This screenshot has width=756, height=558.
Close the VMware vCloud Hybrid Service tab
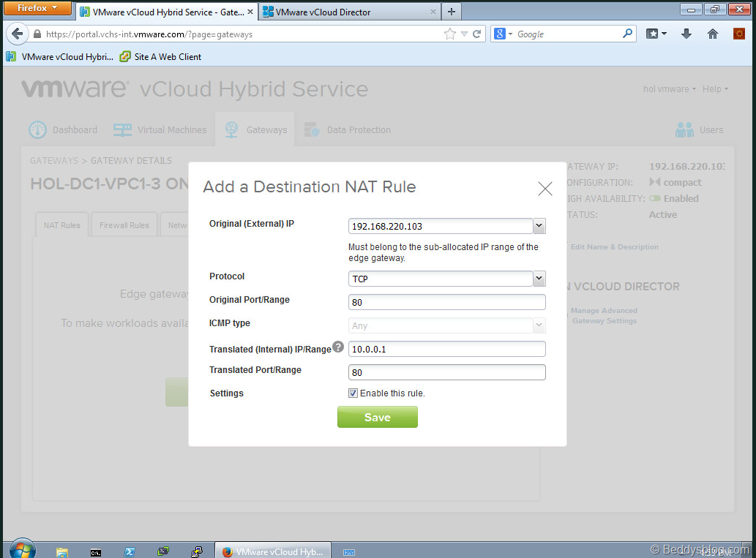(x=250, y=12)
